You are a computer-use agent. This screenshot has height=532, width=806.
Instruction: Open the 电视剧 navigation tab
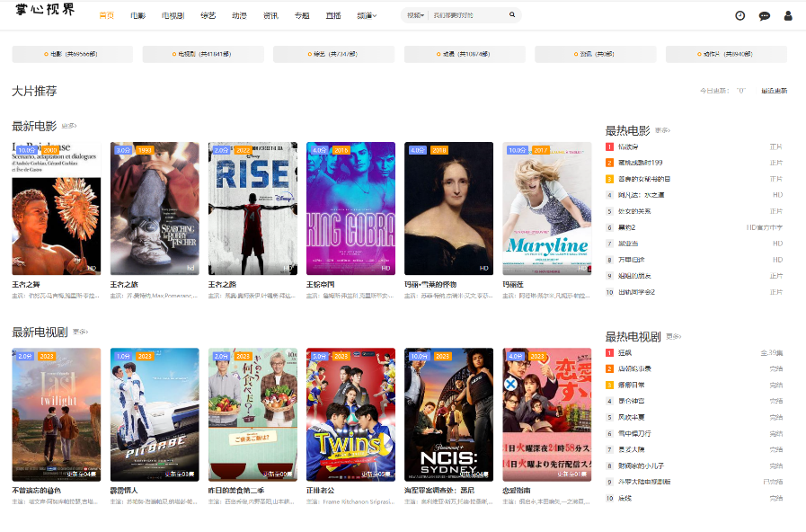(x=173, y=16)
